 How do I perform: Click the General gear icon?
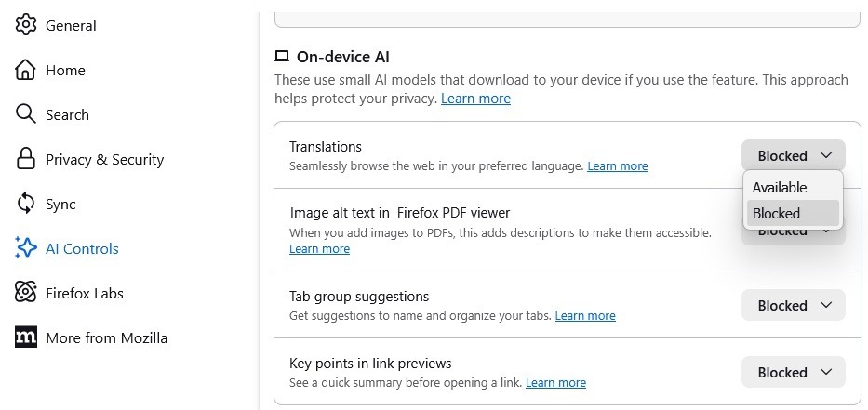pos(26,25)
